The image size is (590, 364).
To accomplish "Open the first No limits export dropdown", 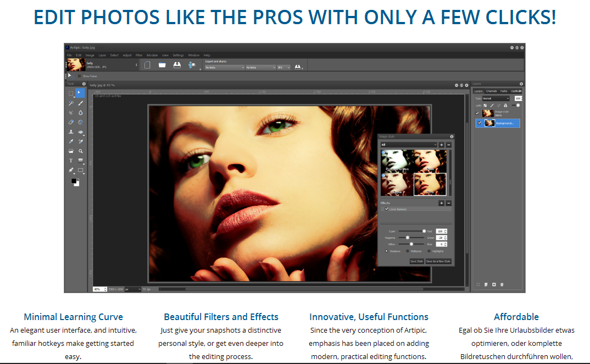I will coord(225,68).
